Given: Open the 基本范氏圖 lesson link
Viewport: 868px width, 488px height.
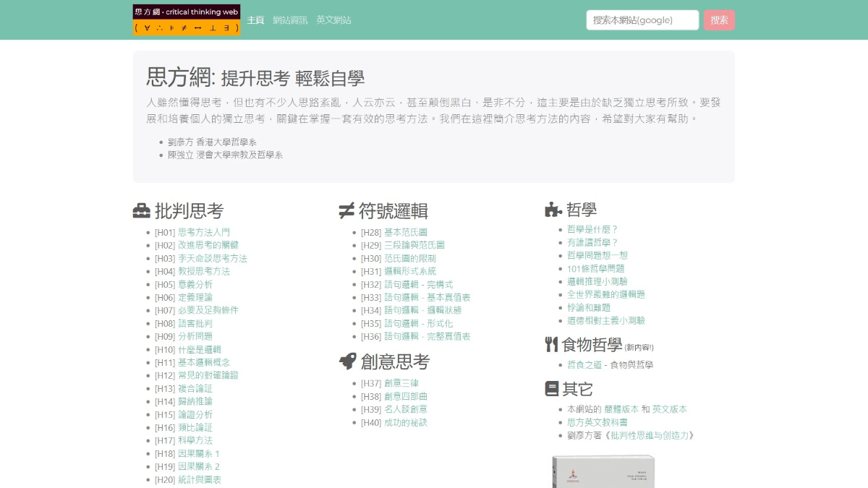Looking at the screenshot, I should point(405,233).
